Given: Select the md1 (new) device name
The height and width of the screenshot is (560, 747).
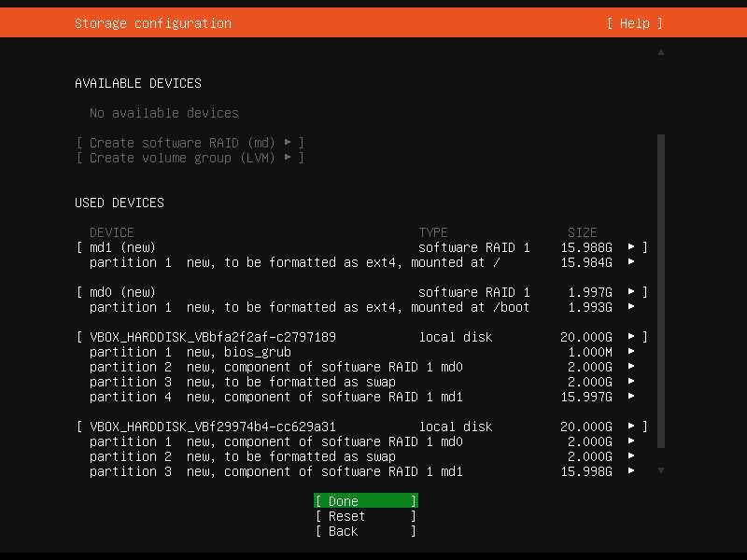Looking at the screenshot, I should pos(122,247).
